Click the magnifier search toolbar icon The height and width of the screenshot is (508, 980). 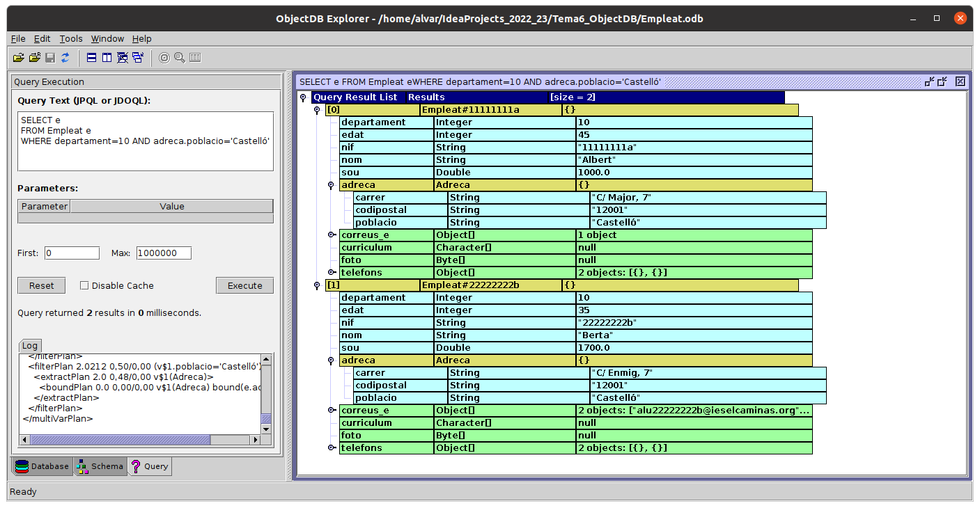click(180, 58)
